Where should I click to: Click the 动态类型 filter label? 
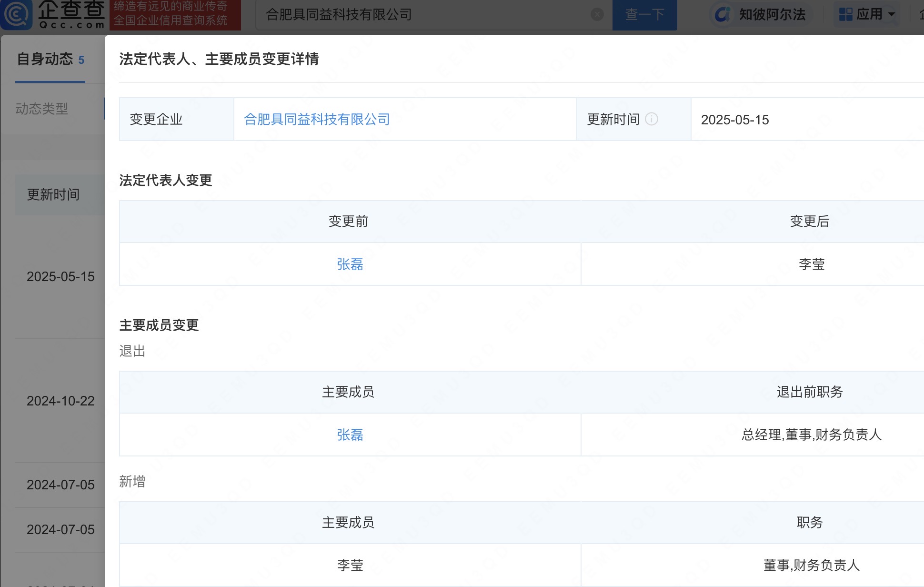(x=42, y=109)
